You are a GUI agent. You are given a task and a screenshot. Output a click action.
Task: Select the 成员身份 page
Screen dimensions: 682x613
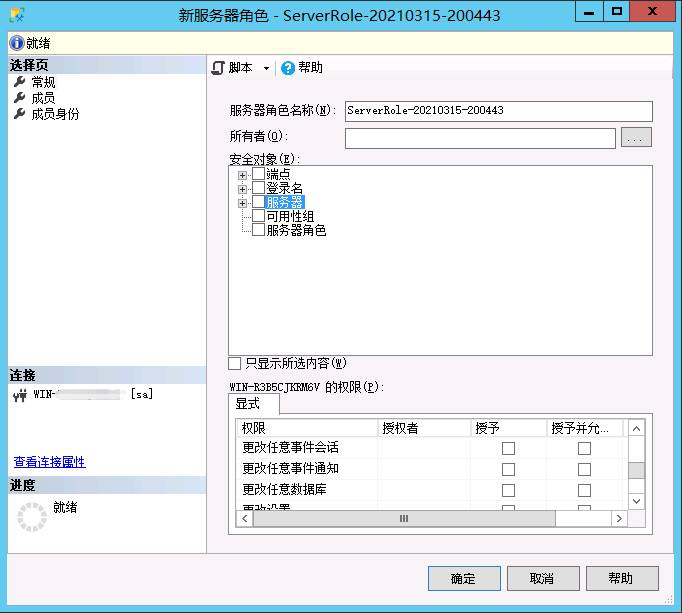55,114
